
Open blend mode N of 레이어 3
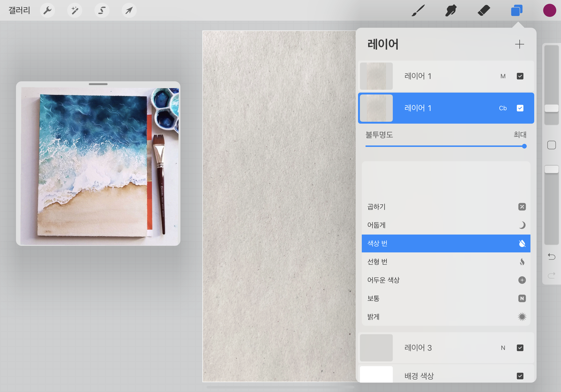(x=503, y=348)
